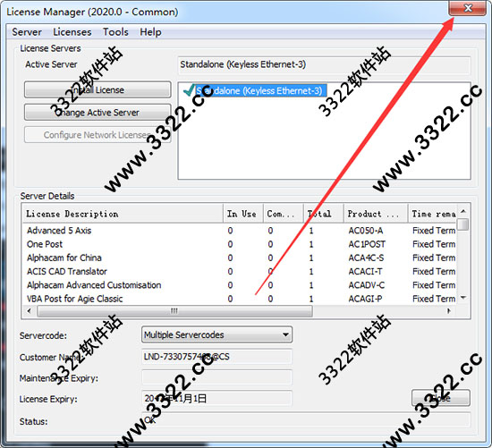
Task: Click the ACAGI-P product code
Action: [x=365, y=299]
